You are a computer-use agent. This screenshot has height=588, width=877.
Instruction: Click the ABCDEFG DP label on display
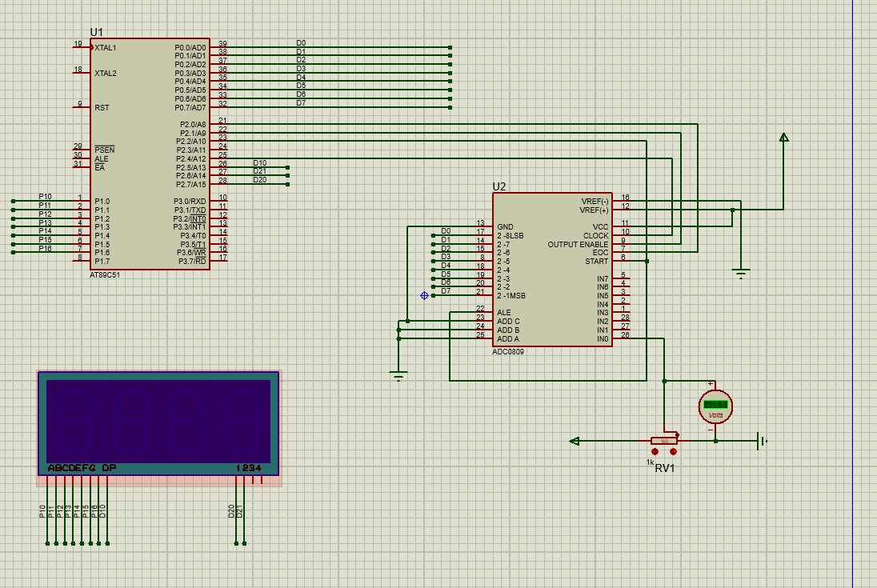[82, 468]
